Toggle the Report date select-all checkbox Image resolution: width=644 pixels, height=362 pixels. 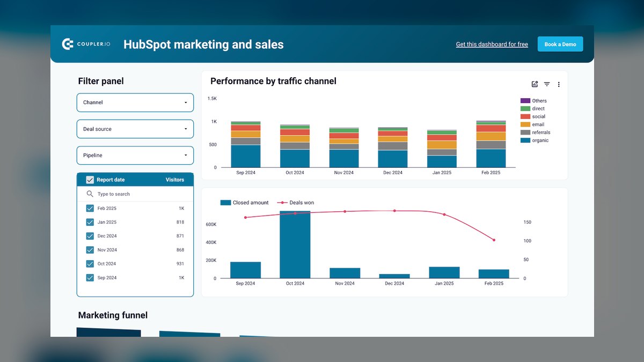coord(90,180)
